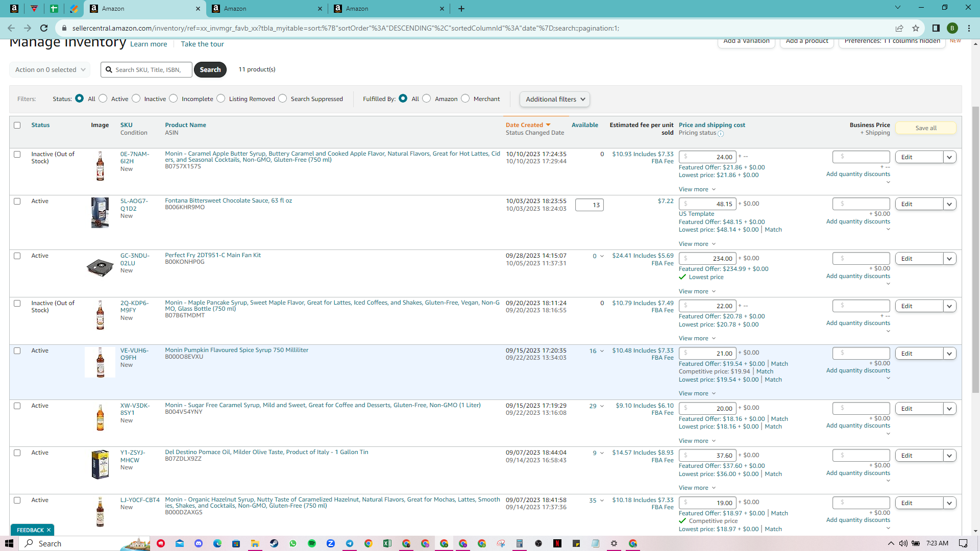Filter status by Search Suppressed
The width and height of the screenshot is (980, 551).
click(x=283, y=98)
